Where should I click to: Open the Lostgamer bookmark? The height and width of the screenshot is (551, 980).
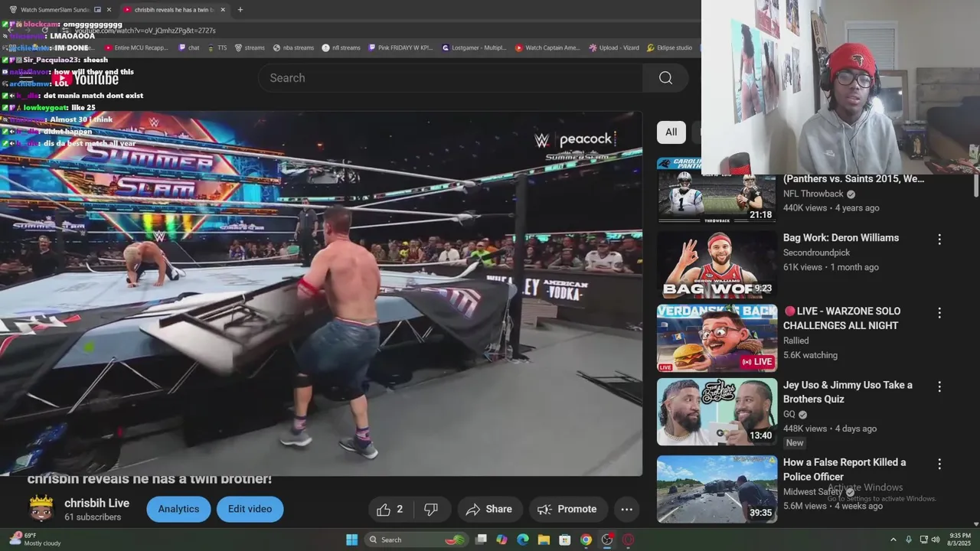coord(474,47)
